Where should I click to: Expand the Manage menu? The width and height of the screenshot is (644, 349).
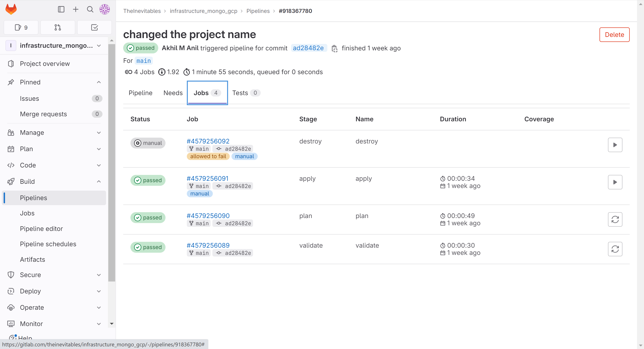pos(99,133)
